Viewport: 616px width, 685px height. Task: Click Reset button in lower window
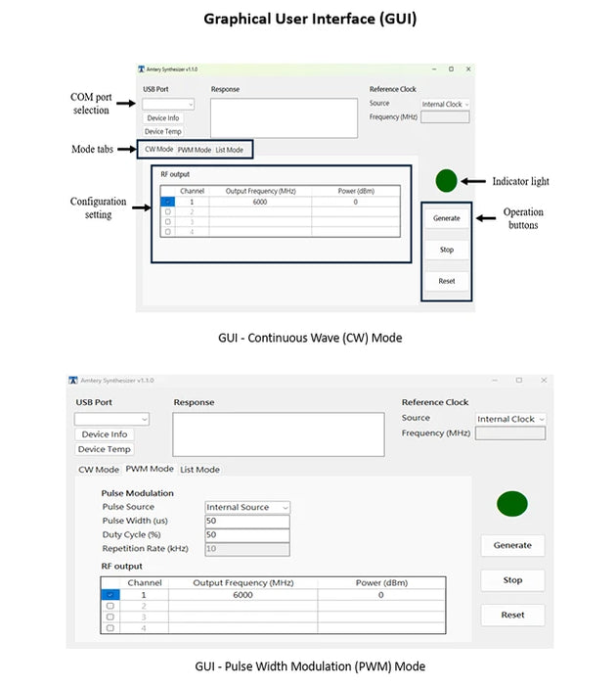tap(512, 615)
